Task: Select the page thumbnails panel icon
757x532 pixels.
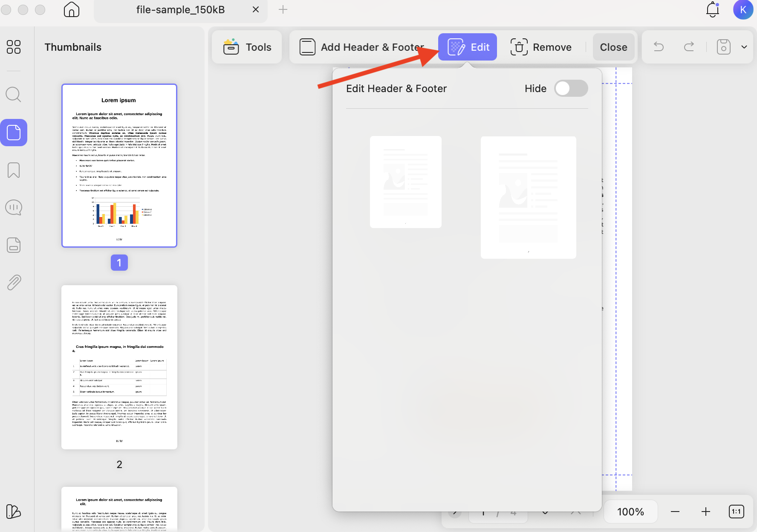Action: (14, 133)
